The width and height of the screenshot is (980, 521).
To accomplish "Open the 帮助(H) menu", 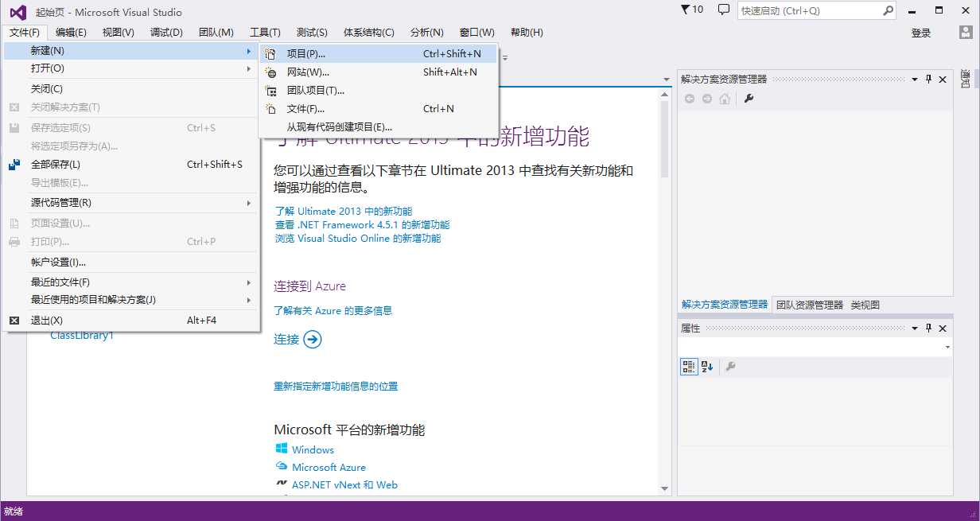I will coord(527,33).
